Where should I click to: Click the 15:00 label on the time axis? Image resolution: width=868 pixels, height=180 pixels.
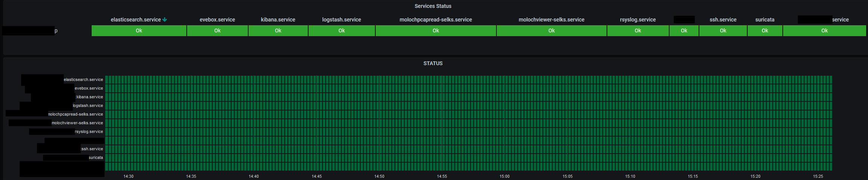click(x=504, y=176)
